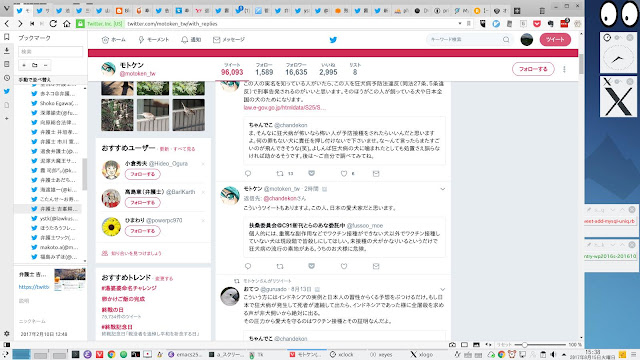Image resolution: width=640 pixels, height=360 pixels.
Task: Remove selected bookmark with minus button
Action: point(45,65)
